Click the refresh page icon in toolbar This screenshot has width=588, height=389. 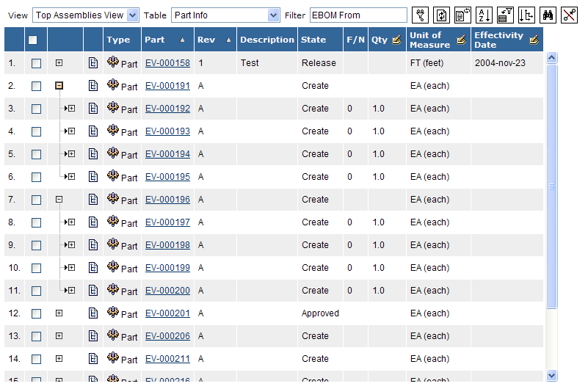(441, 15)
